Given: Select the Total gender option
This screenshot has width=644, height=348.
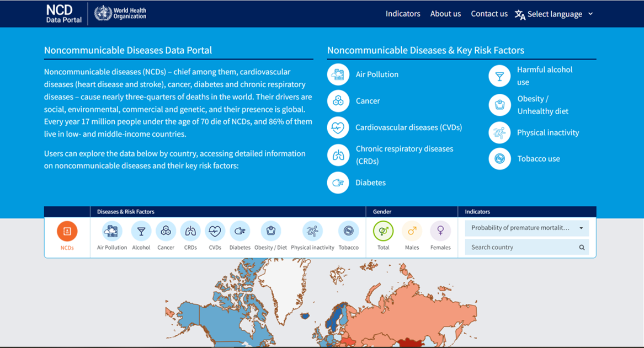Looking at the screenshot, I should click(383, 230).
